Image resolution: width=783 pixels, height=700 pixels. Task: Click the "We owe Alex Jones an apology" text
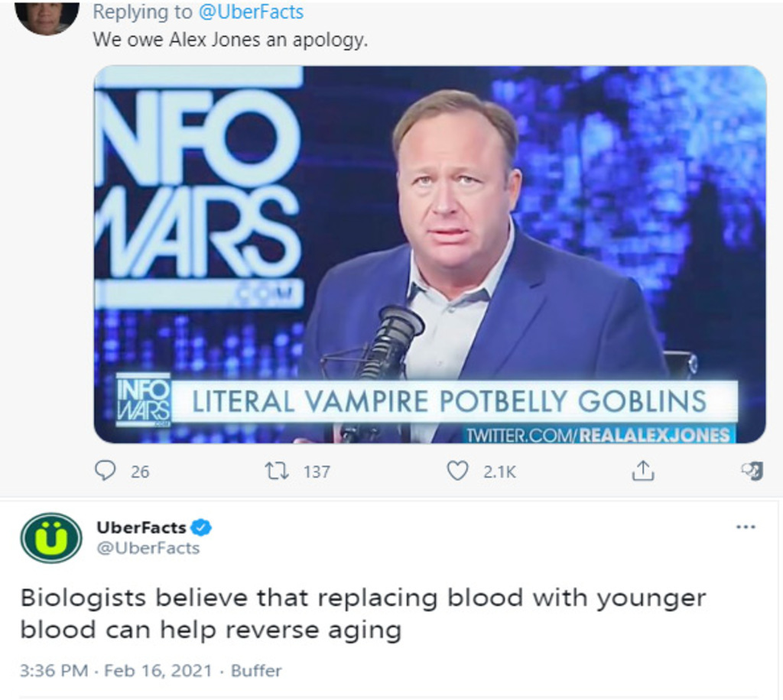pos(230,40)
